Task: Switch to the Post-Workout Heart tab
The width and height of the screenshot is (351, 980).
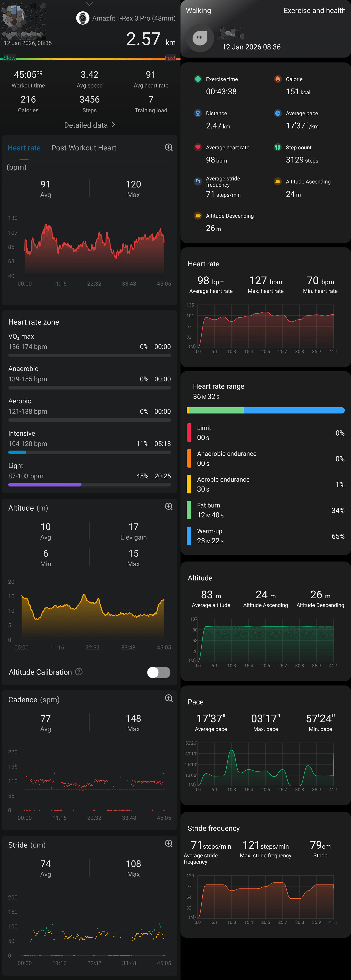Action: coord(84,148)
